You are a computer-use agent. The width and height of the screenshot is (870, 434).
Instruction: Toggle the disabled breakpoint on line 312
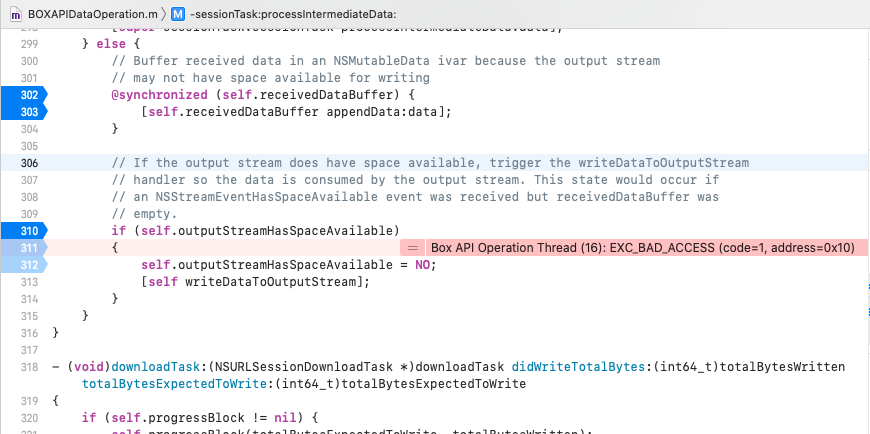[x=24, y=265]
